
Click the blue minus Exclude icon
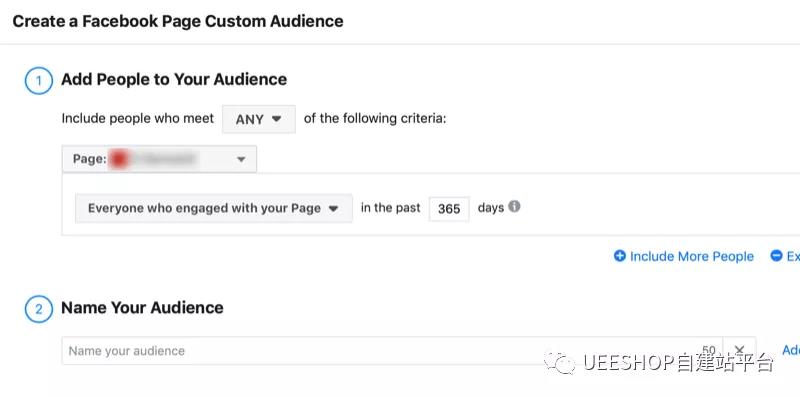pos(776,256)
